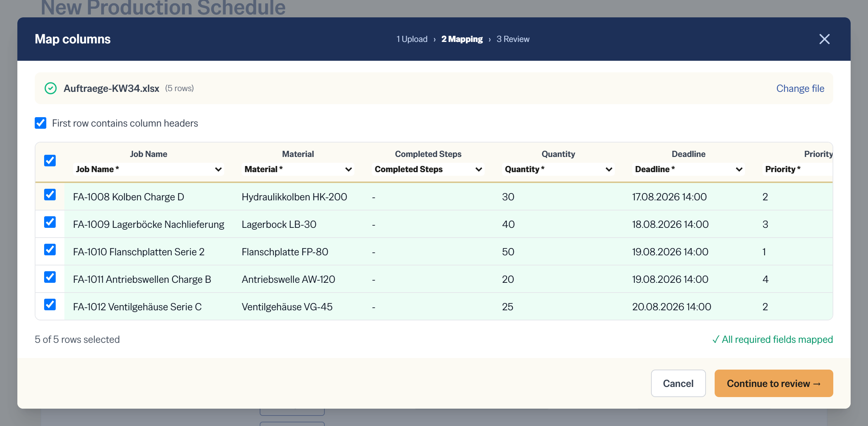Go to step 1 Upload

412,39
